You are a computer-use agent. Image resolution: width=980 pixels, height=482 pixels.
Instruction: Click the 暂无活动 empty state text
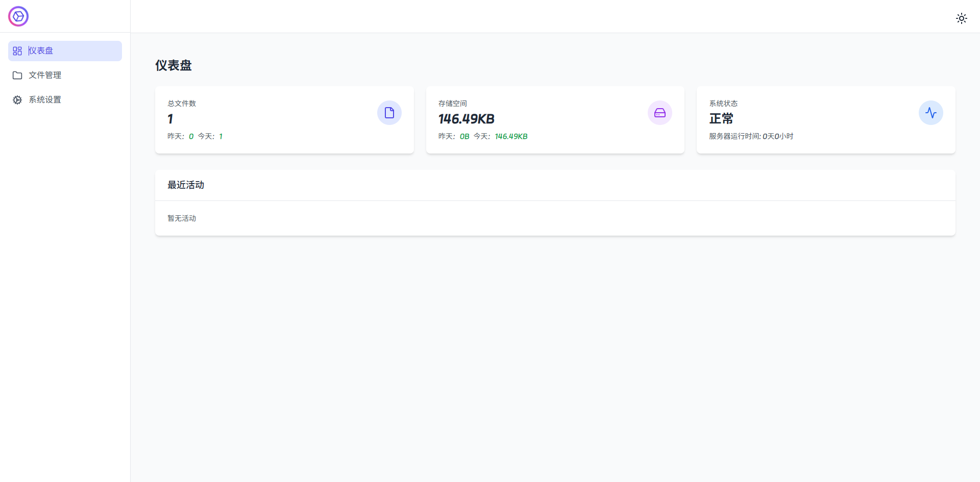[x=182, y=218]
